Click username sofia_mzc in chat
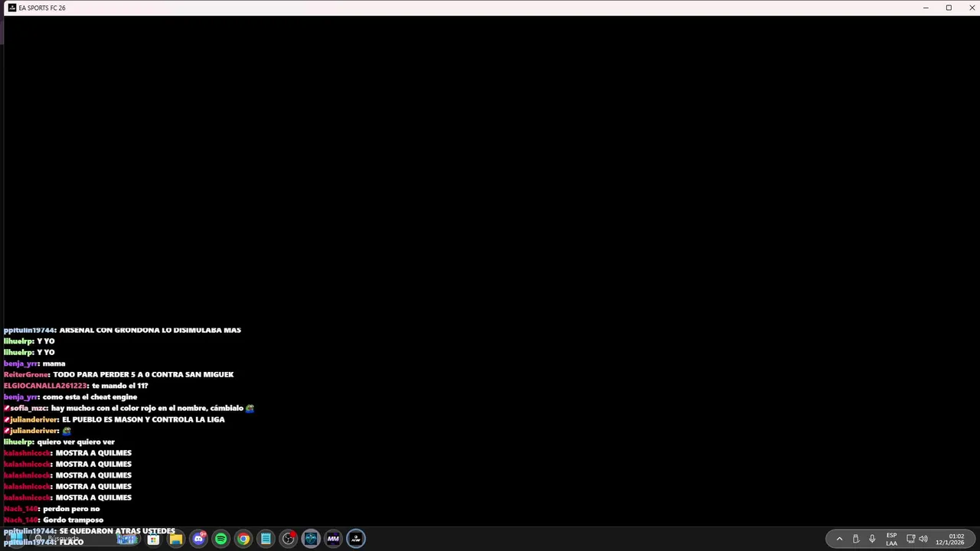The width and height of the screenshot is (980, 551). (x=28, y=408)
